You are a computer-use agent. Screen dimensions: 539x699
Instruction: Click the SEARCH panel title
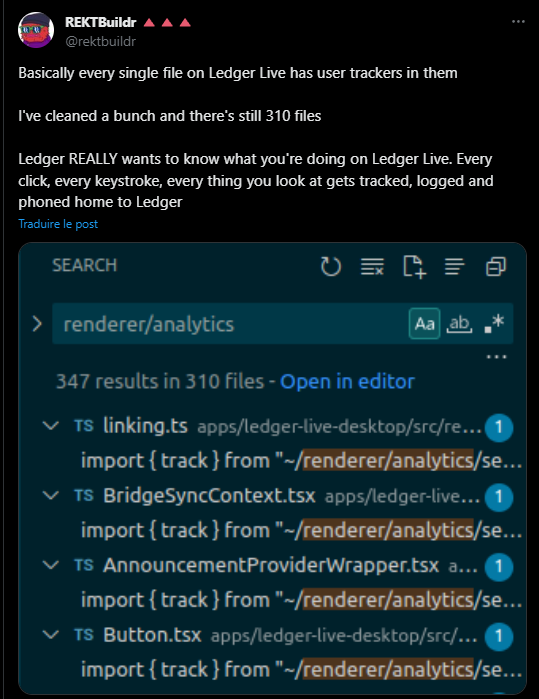click(x=85, y=265)
